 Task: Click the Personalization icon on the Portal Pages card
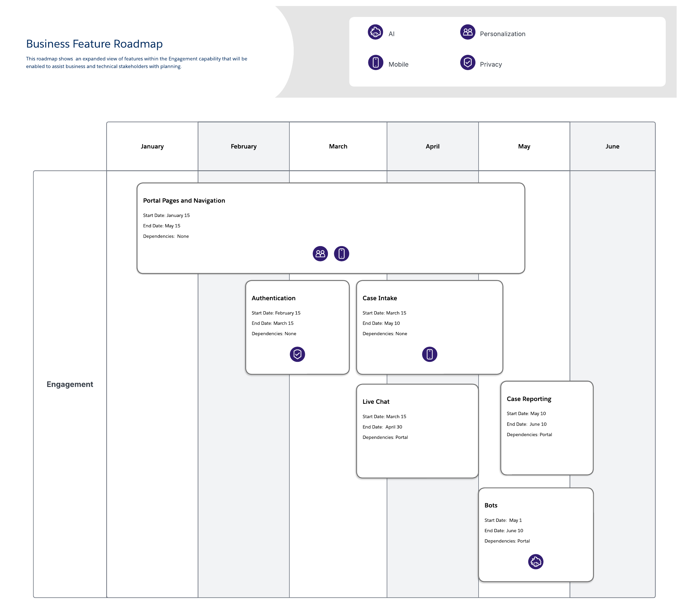click(320, 254)
